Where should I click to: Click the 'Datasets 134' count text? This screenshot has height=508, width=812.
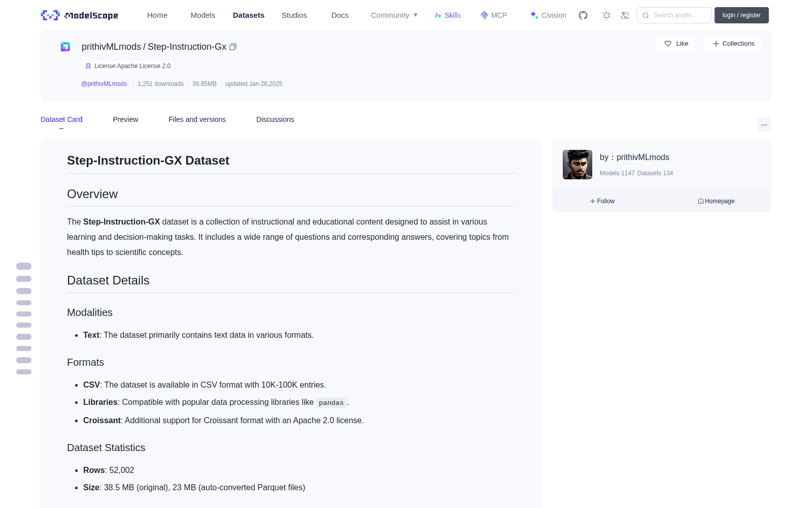(655, 173)
